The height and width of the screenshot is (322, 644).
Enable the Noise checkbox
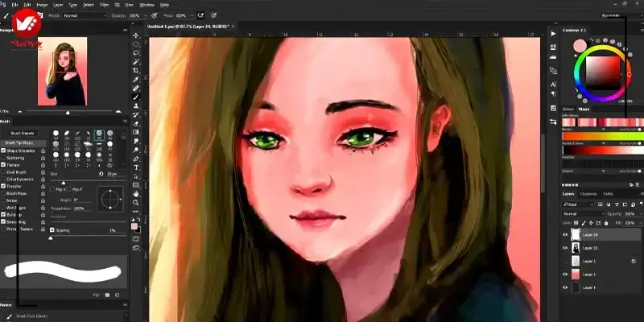[3, 200]
